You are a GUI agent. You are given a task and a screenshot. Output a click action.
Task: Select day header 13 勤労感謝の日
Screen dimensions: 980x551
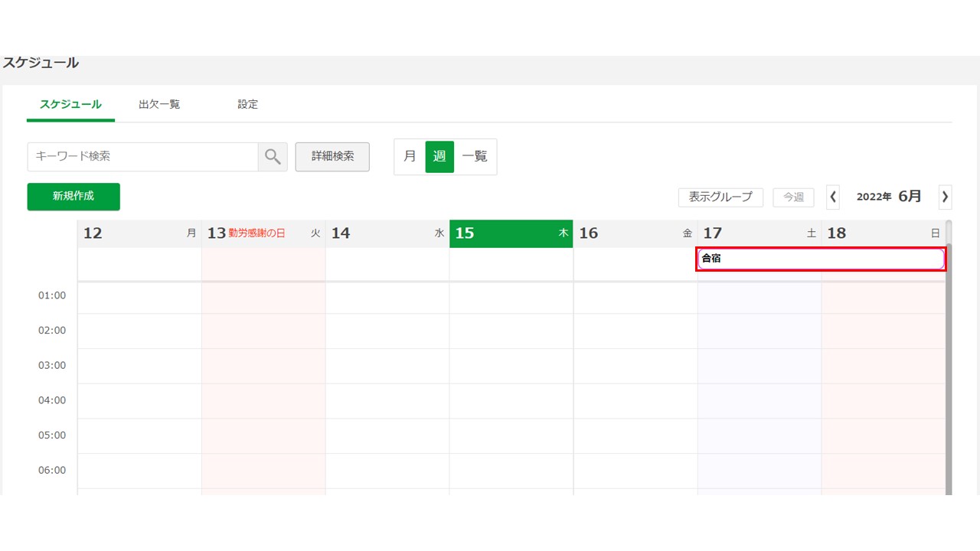[x=263, y=233]
